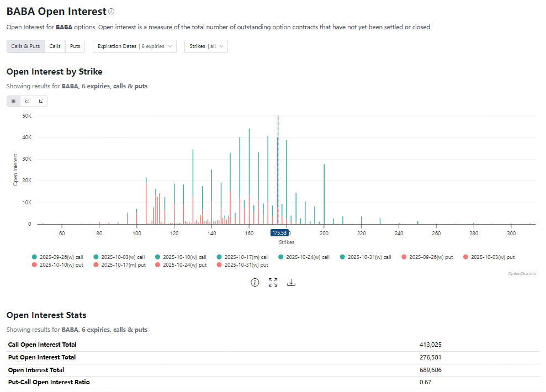Viewport: 546px width, 392px height.
Task: Select the Calls tab
Action: [55, 46]
